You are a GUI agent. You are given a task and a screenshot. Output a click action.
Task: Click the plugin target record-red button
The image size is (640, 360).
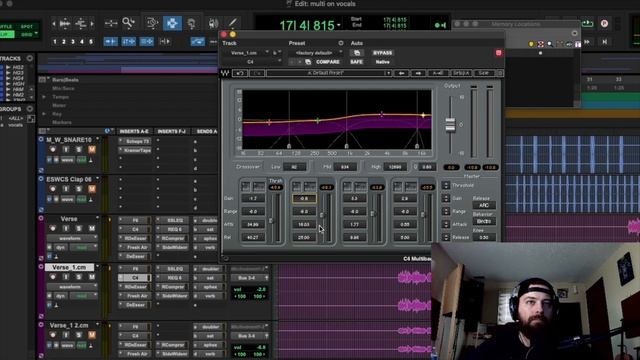(x=498, y=53)
